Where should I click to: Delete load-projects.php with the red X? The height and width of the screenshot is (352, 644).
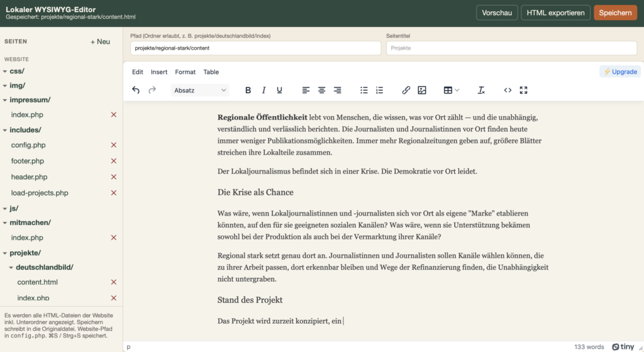pyautogui.click(x=114, y=193)
